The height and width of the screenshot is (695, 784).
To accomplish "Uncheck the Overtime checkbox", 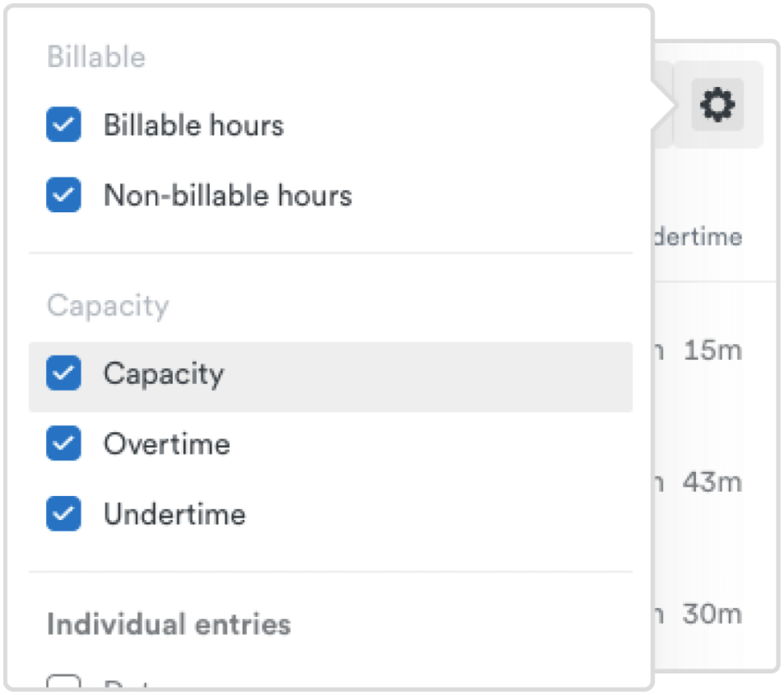I will (63, 443).
